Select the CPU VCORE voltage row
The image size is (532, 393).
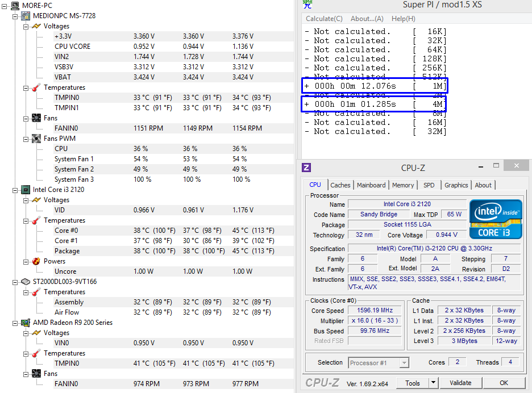[x=72, y=47]
